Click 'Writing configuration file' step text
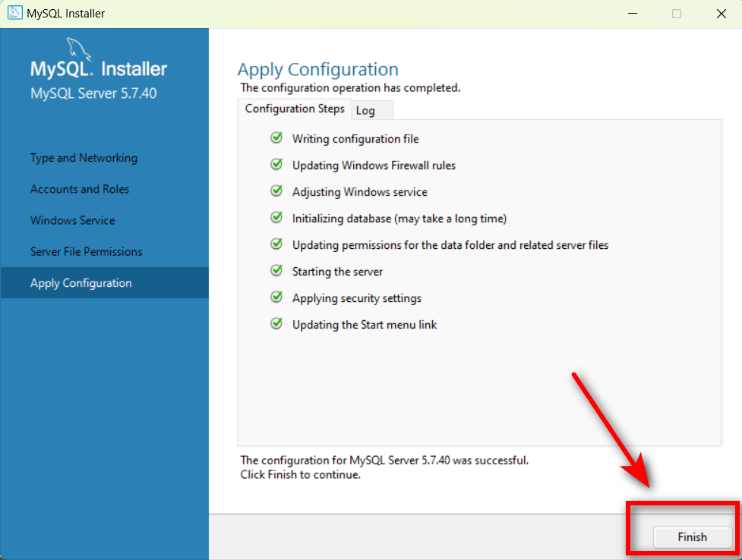The height and width of the screenshot is (560, 742). point(355,139)
